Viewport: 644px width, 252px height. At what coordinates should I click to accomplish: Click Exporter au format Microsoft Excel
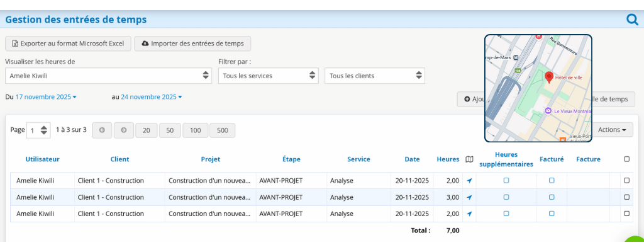(x=68, y=43)
